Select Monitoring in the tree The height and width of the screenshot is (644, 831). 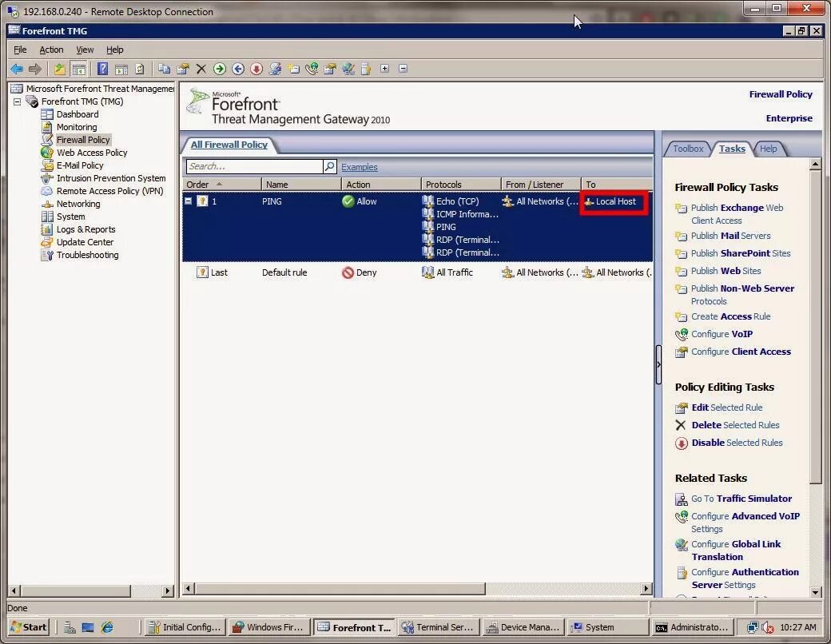(x=77, y=127)
